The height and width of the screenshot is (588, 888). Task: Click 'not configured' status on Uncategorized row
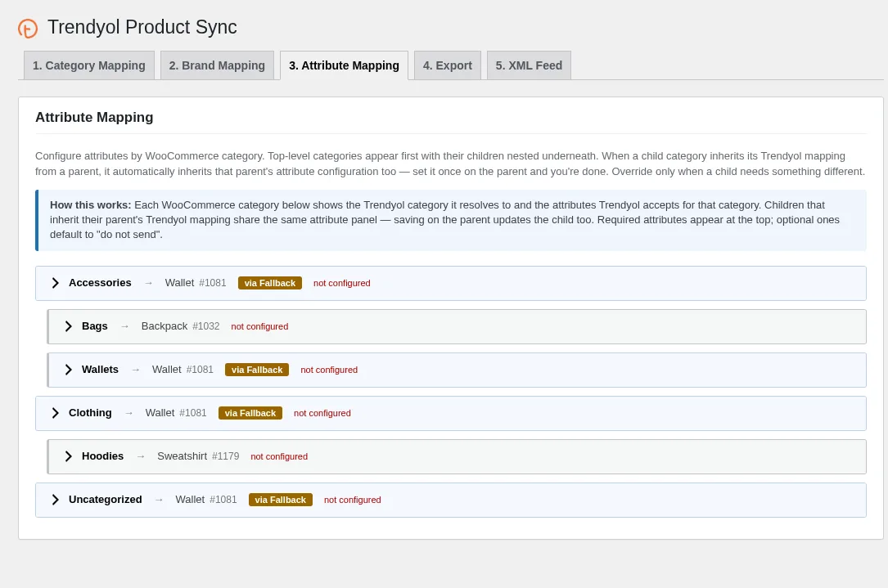coord(352,500)
